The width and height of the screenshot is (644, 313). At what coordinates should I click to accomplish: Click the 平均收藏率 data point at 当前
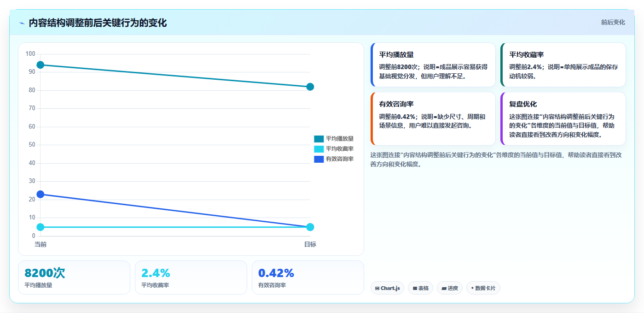point(41,227)
